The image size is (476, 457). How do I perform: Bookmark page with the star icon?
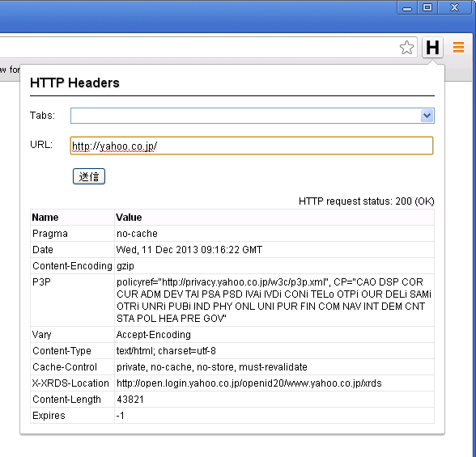(x=406, y=48)
